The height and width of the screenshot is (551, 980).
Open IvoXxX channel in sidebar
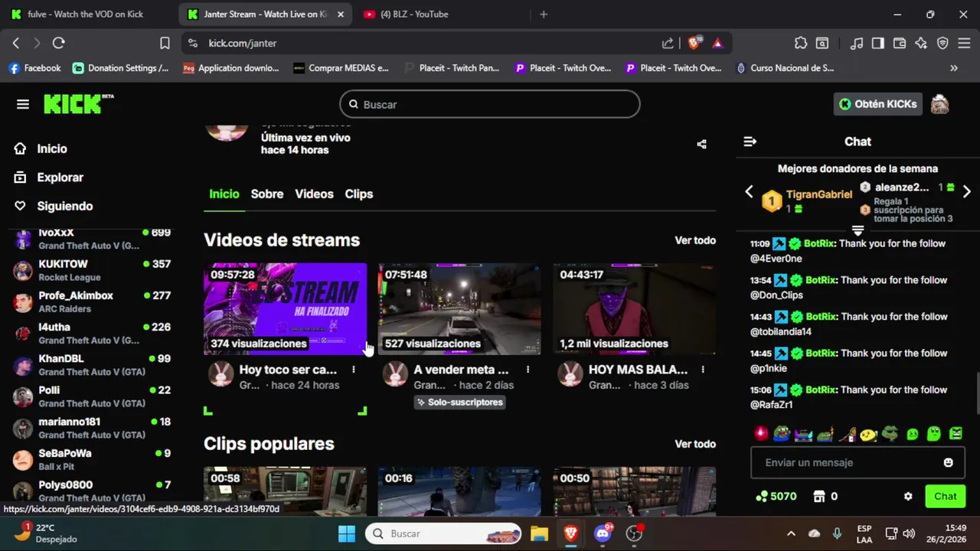point(92,238)
